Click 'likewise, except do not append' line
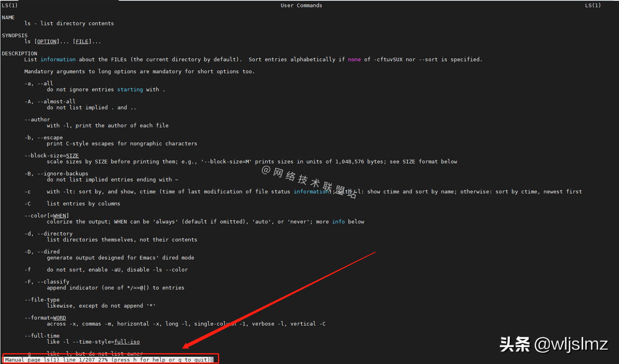 coord(101,306)
